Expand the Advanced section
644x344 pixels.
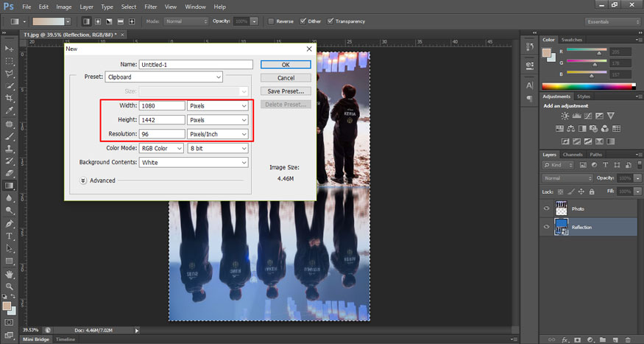coord(82,180)
